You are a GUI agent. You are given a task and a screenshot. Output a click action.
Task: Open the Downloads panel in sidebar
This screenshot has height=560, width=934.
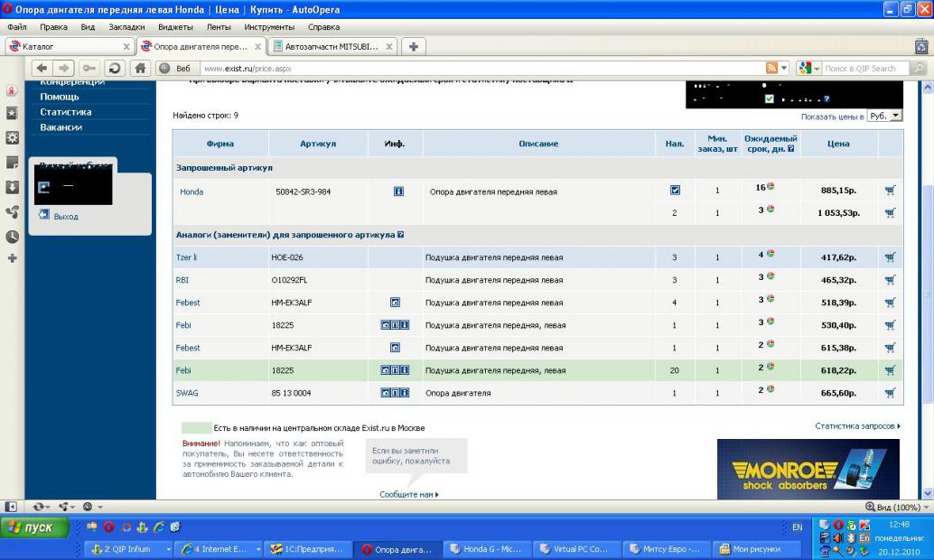point(12,187)
